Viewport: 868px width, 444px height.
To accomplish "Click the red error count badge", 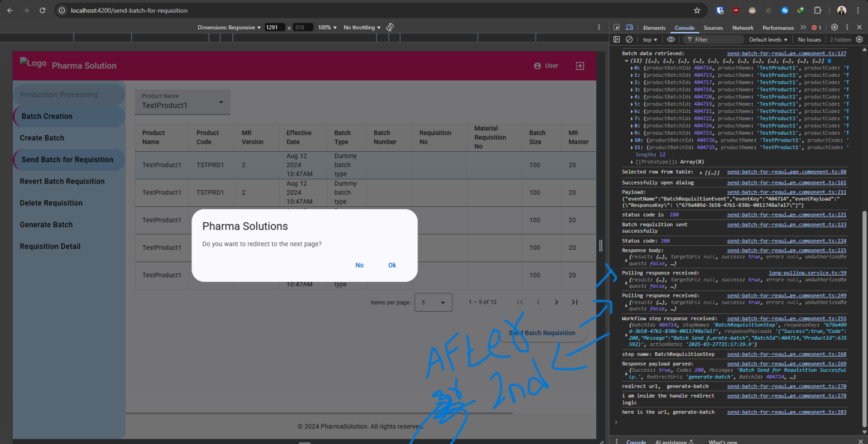I will click(x=816, y=27).
